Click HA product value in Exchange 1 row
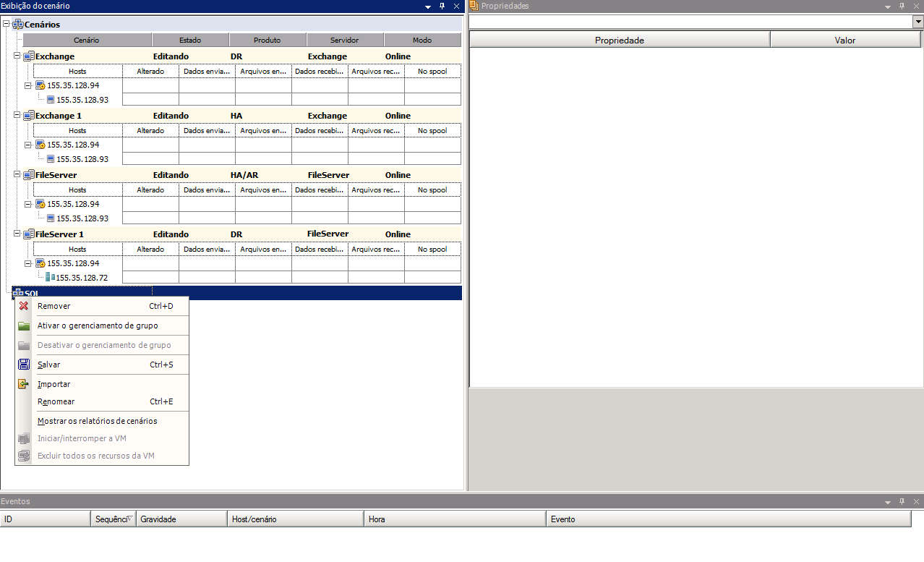The width and height of the screenshot is (924, 562). (x=236, y=116)
